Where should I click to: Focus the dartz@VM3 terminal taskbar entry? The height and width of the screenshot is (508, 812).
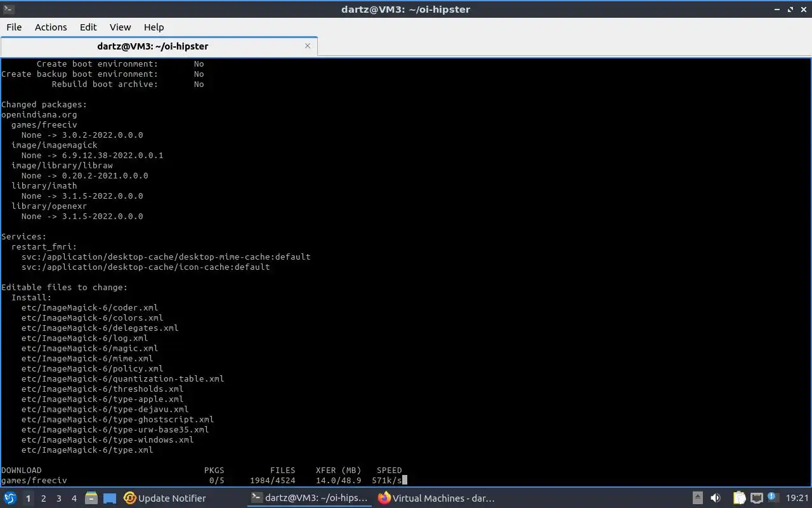[310, 498]
